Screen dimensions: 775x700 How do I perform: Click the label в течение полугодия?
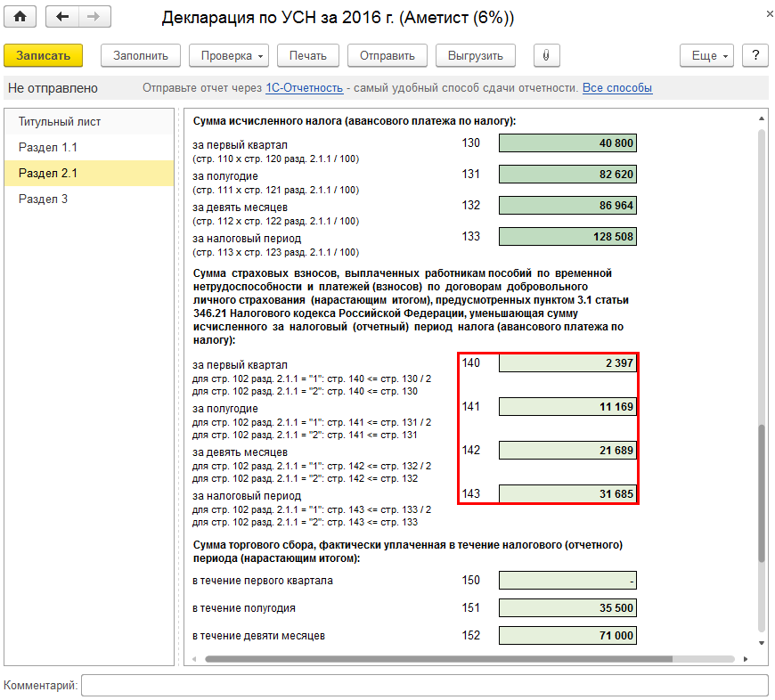[x=244, y=608]
